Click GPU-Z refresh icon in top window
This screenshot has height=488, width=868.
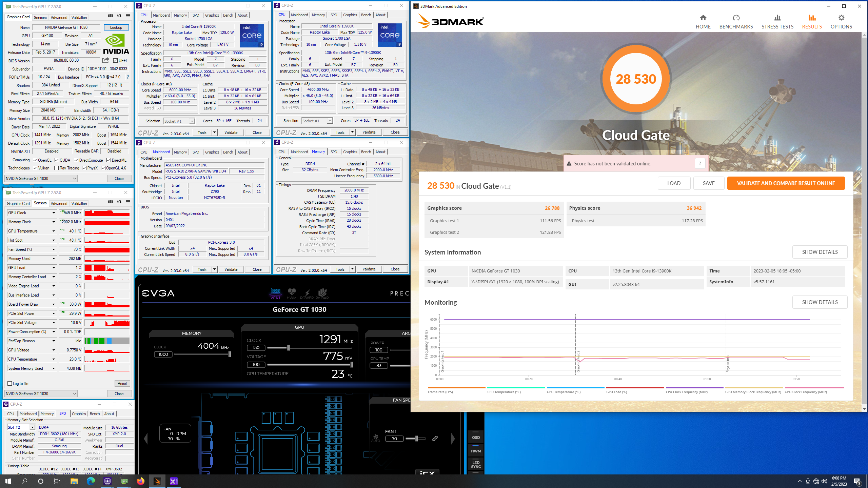[119, 16]
